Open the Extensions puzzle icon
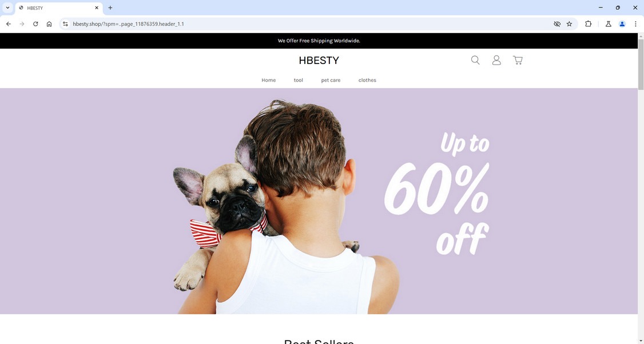 (x=588, y=24)
